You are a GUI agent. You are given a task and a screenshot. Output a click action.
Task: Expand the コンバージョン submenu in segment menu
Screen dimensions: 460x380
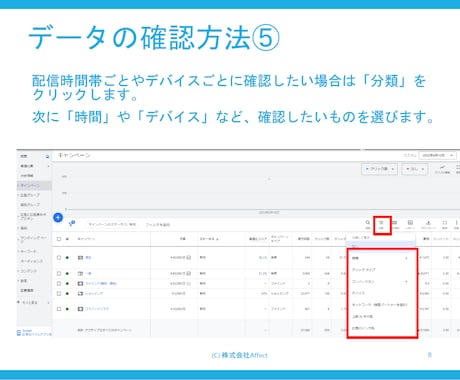(406, 282)
